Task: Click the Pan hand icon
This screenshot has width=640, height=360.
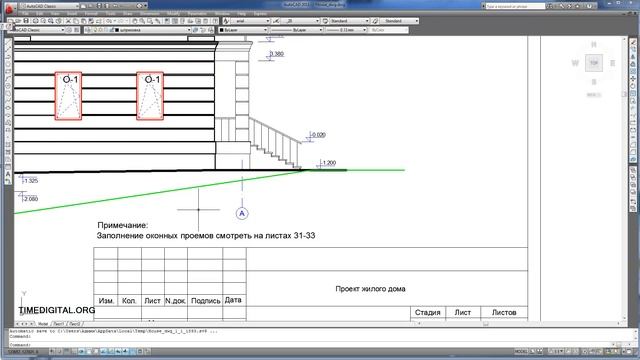Action: point(134,21)
